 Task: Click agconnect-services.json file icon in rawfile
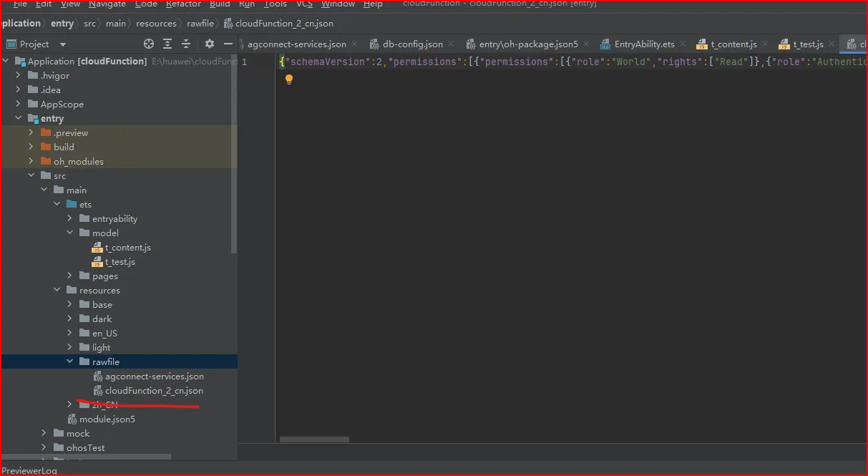point(98,377)
